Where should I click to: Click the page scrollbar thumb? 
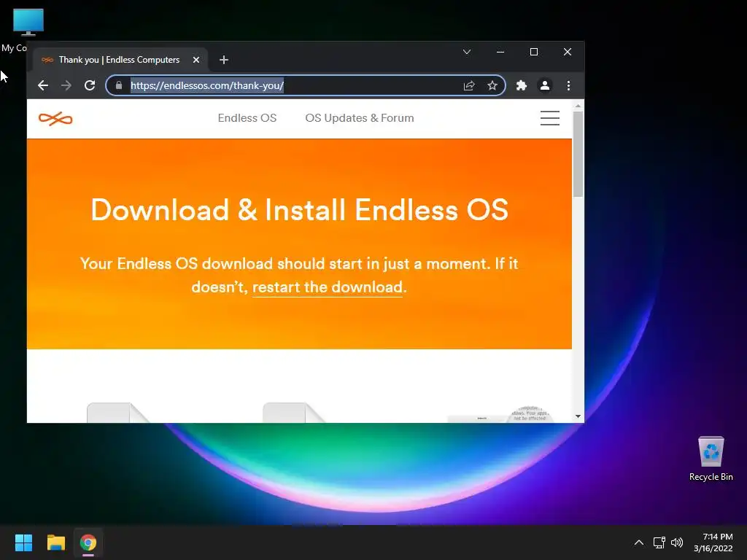578,154
